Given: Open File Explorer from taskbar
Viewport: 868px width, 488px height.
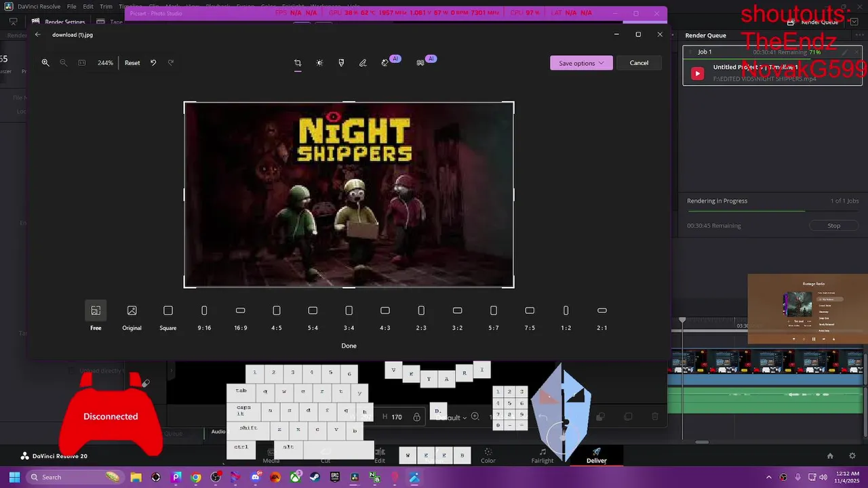Looking at the screenshot, I should coord(136,477).
